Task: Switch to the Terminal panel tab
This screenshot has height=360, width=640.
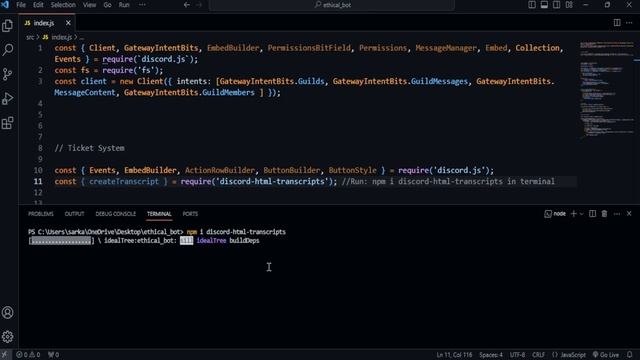Action: click(x=159, y=214)
